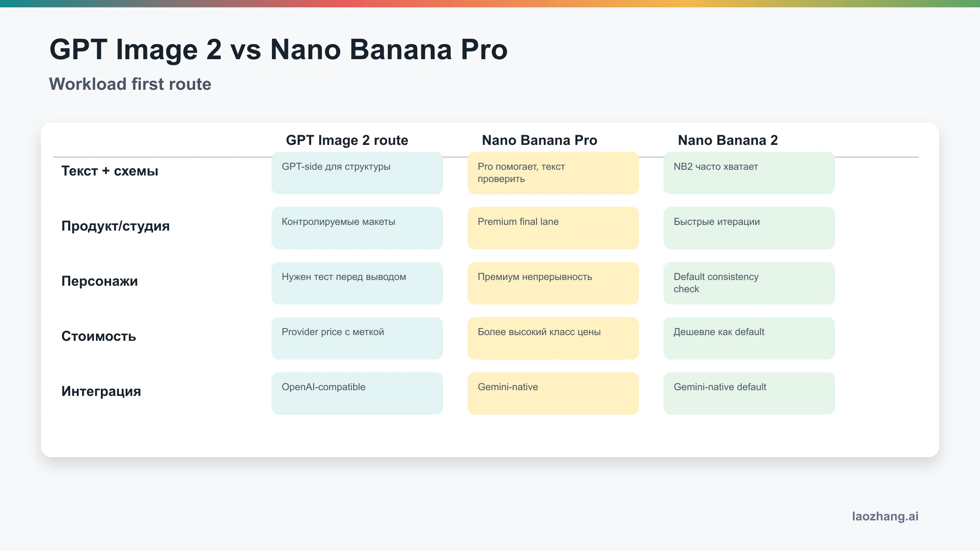Click the "Продукт/студия" row label
The image size is (980, 551).
pyautogui.click(x=115, y=226)
